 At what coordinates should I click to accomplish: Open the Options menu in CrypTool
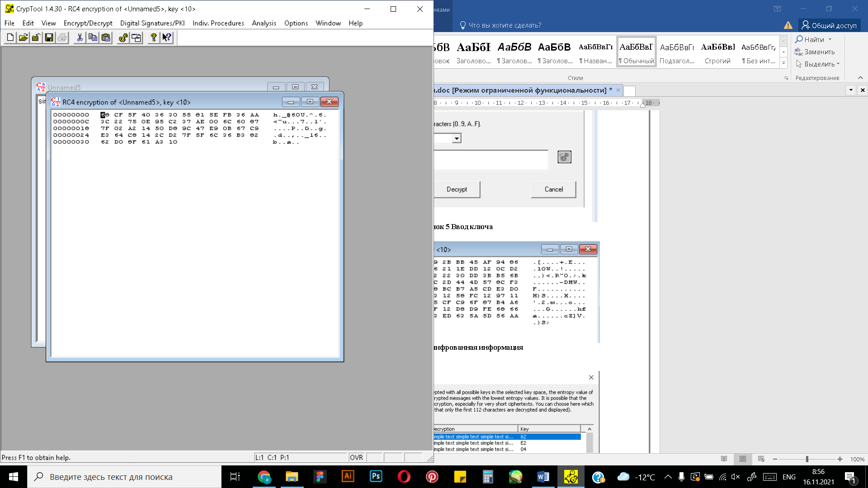[x=296, y=23]
